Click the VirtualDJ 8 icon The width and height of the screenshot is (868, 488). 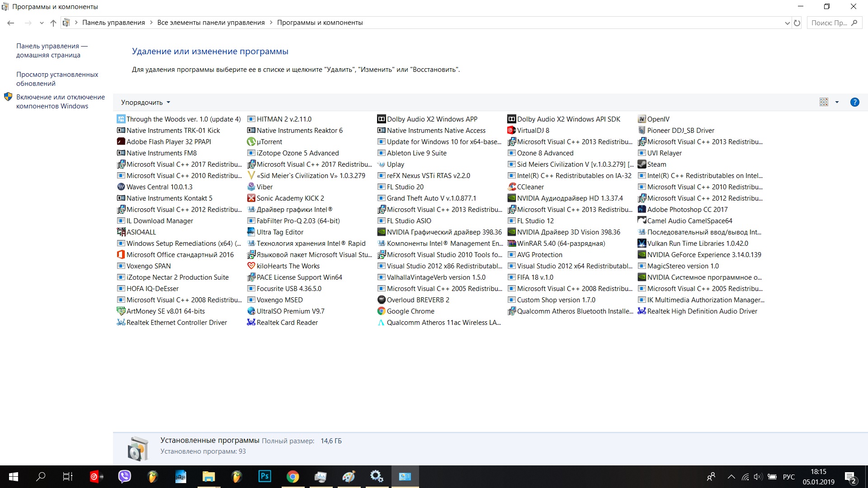[512, 131]
